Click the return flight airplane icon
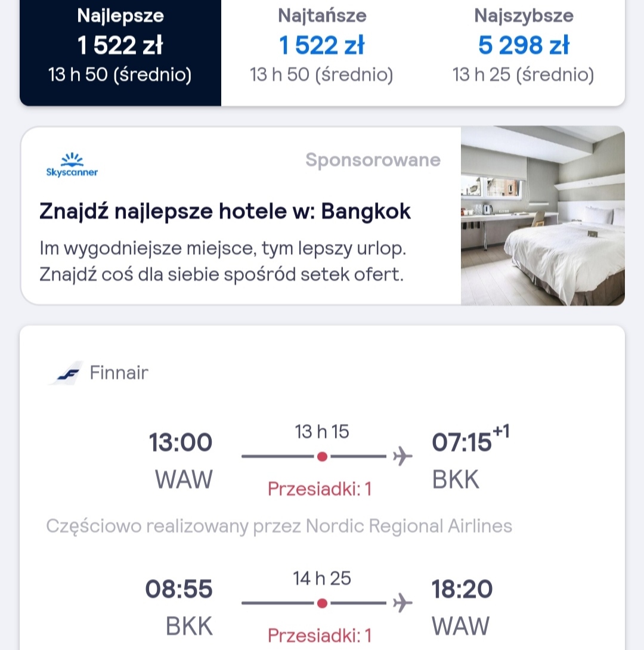 (402, 603)
